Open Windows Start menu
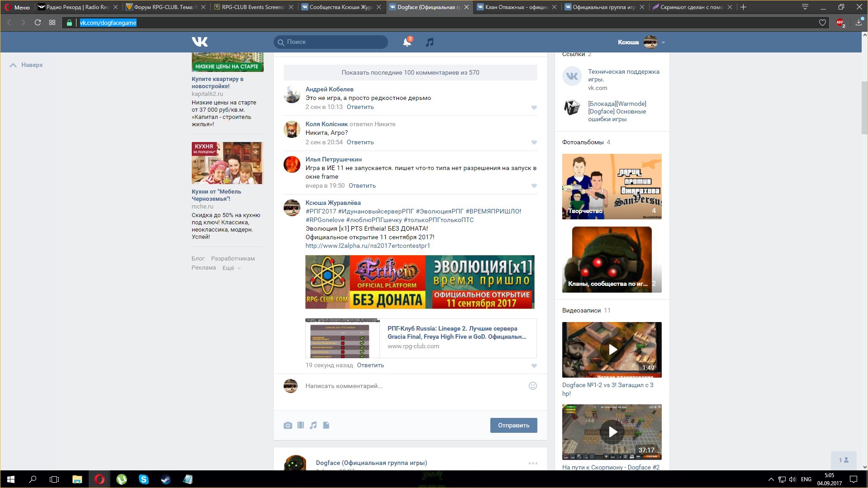The width and height of the screenshot is (868, 488). pos(11,479)
